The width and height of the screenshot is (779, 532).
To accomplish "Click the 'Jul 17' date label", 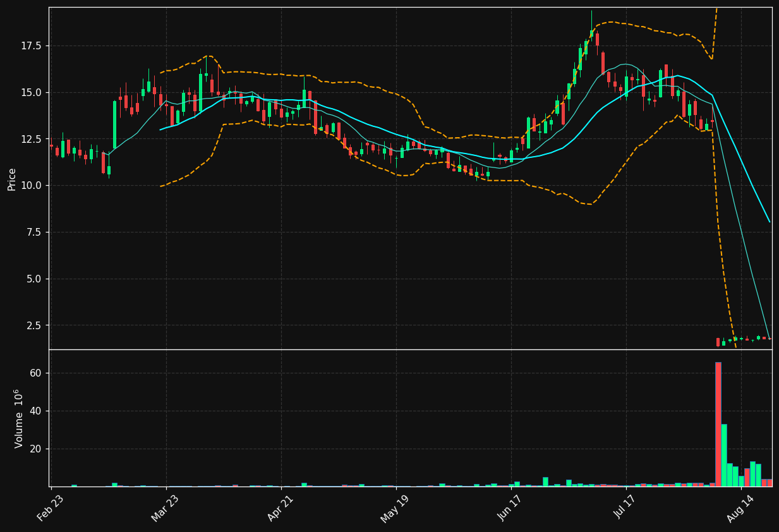I will click(625, 508).
